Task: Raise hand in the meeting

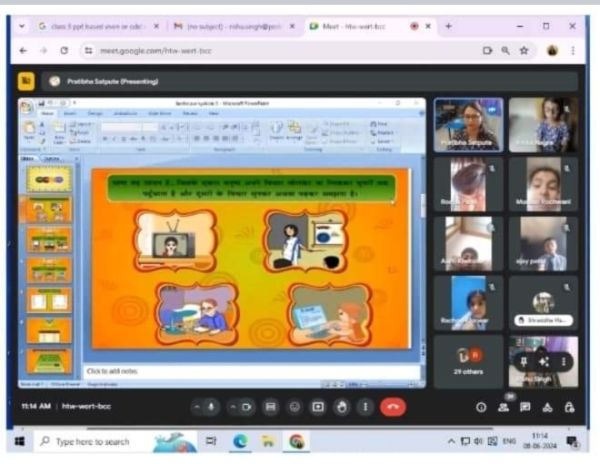Action: pyautogui.click(x=341, y=407)
